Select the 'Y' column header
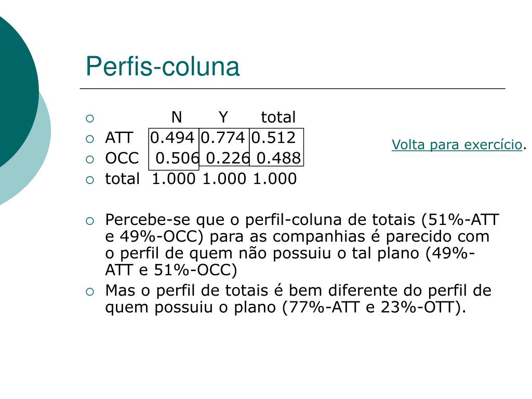The width and height of the screenshot is (532, 399). click(223, 117)
